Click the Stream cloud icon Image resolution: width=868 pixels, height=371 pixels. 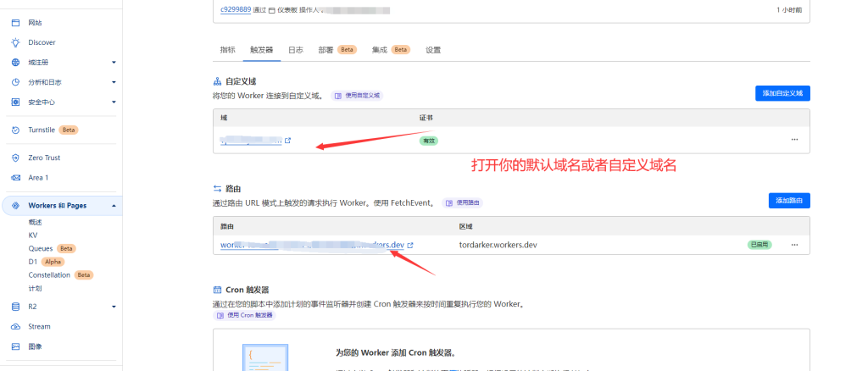pos(15,326)
